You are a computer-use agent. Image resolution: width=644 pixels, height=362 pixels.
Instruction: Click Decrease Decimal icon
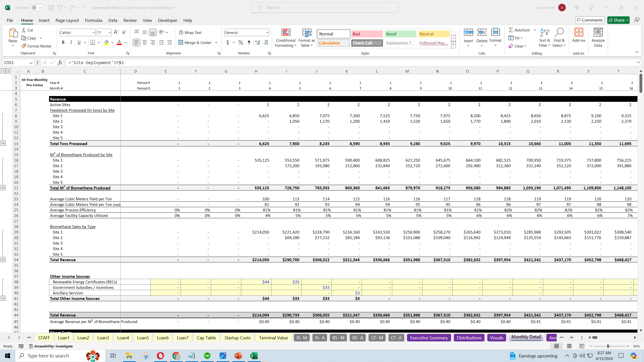point(266,42)
